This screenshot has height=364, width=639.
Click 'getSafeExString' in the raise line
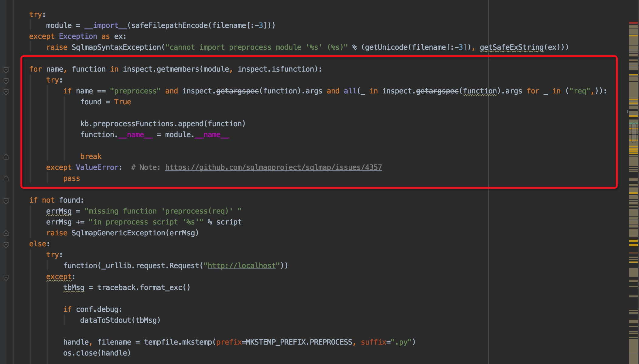512,47
